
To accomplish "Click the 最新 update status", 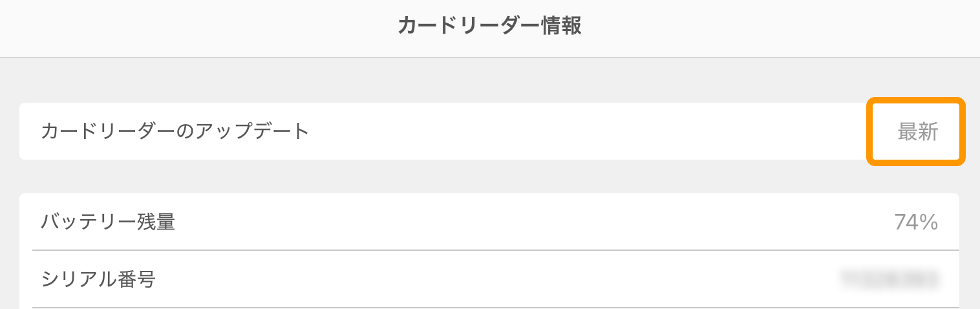I will click(x=917, y=132).
